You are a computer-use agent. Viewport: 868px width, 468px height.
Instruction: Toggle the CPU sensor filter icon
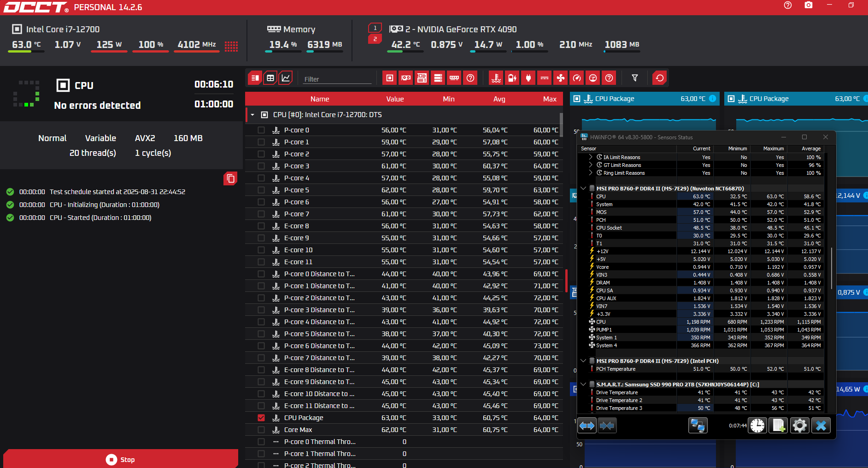pyautogui.click(x=390, y=78)
